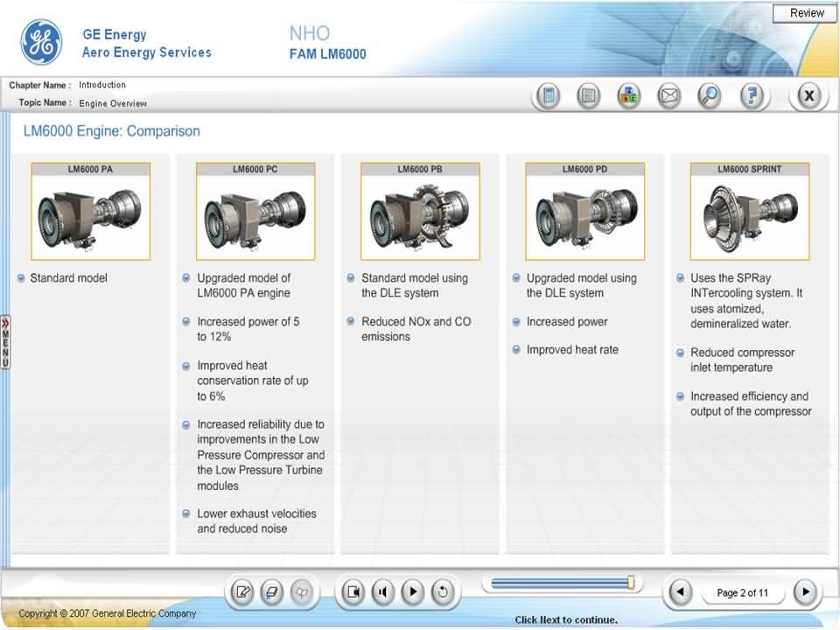Open the calculator tool icon
The height and width of the screenshot is (630, 840).
[548, 96]
